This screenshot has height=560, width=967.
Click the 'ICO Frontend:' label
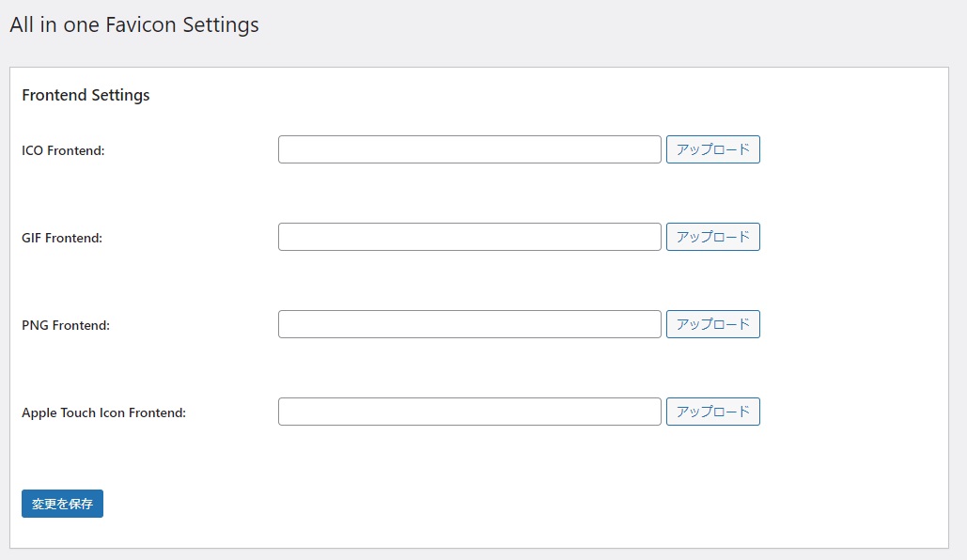(x=63, y=150)
